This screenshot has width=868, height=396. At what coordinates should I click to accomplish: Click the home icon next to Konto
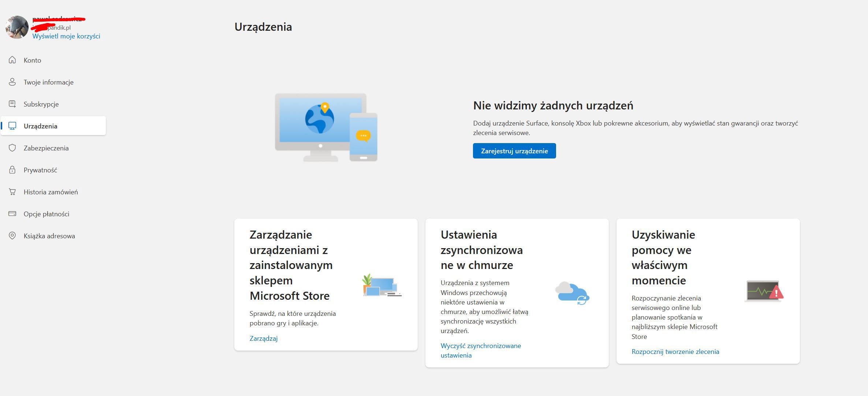[12, 60]
